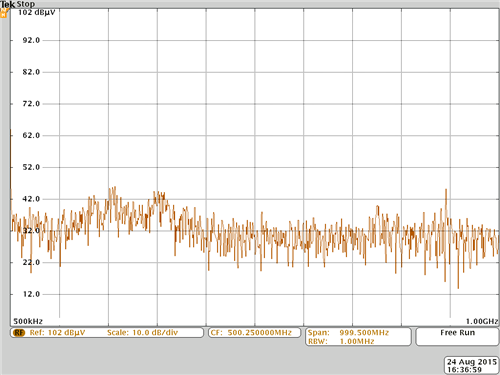
Task: Click the 82.0 axis label
Action: coord(31,72)
